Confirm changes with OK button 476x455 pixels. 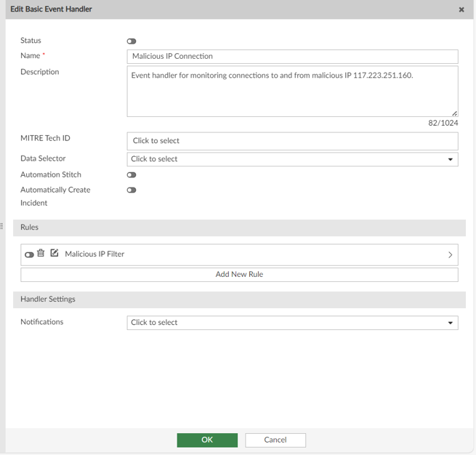pos(207,440)
